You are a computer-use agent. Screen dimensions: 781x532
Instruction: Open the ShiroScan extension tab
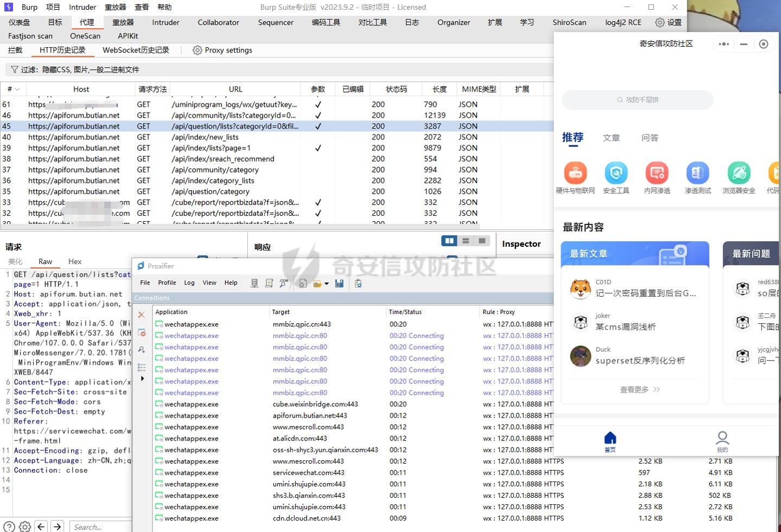[x=569, y=22]
